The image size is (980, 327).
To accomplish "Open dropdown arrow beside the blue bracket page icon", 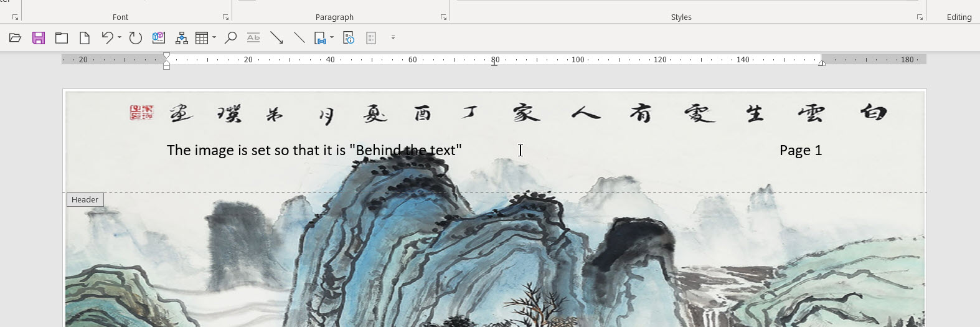I will coord(332,38).
